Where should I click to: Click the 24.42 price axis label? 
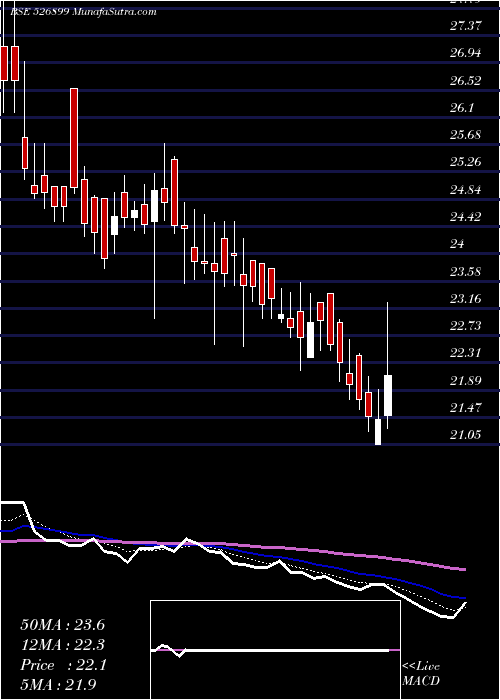pyautogui.click(x=466, y=217)
